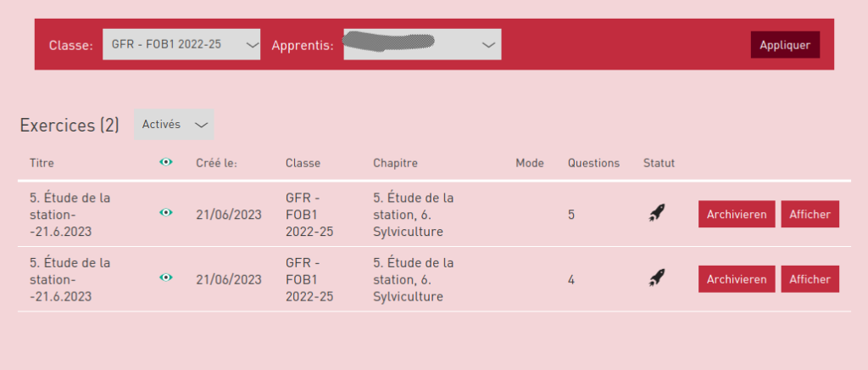This screenshot has height=370, width=868.
Task: Click the Questions column header
Action: click(593, 163)
